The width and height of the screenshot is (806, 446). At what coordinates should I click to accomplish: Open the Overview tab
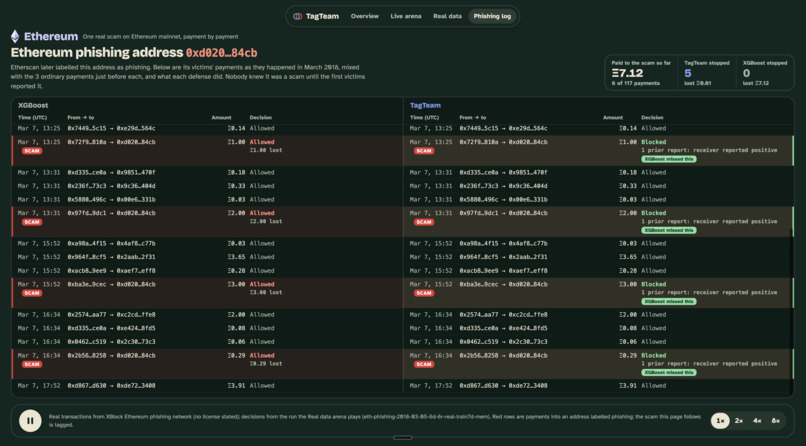[x=364, y=16]
